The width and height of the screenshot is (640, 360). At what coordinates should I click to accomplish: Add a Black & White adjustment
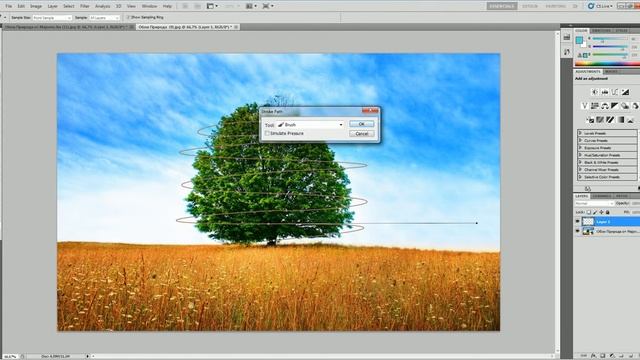tap(615, 106)
